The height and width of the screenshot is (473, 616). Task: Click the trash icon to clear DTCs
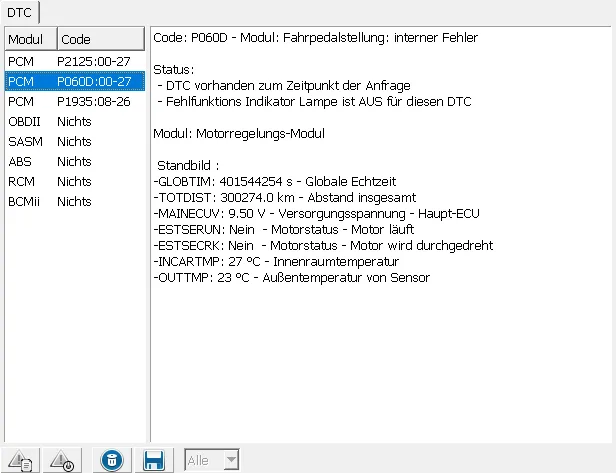(113, 460)
